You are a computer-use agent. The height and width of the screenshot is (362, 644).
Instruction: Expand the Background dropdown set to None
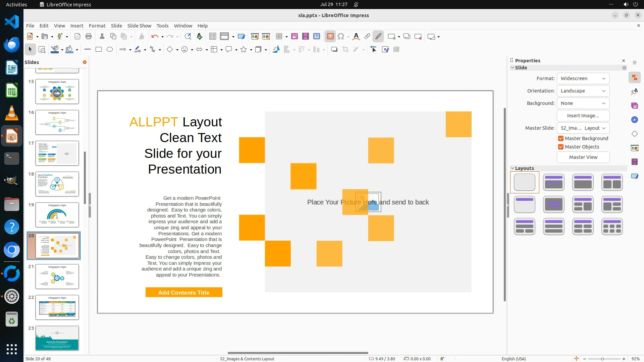click(x=583, y=103)
